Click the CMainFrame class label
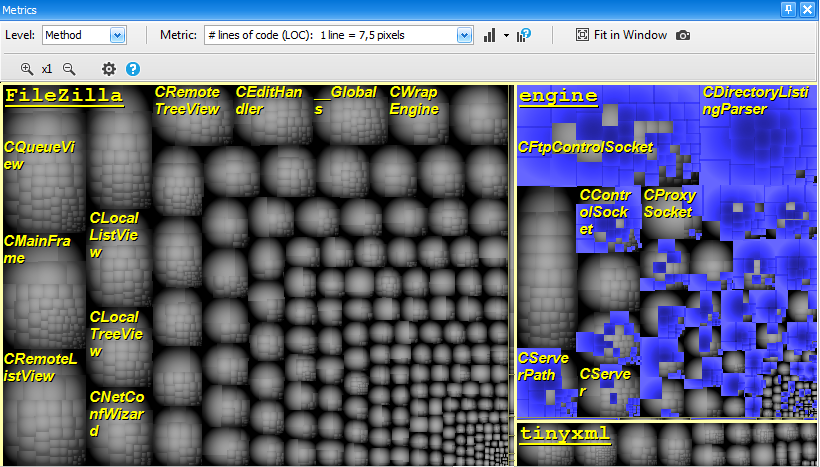This screenshot has height=467, width=820. [x=37, y=249]
